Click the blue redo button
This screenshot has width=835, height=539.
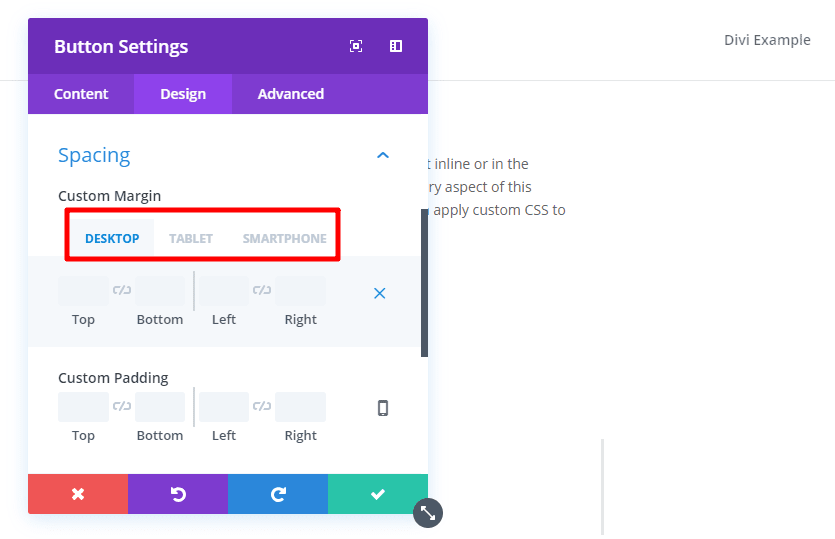tap(278, 494)
